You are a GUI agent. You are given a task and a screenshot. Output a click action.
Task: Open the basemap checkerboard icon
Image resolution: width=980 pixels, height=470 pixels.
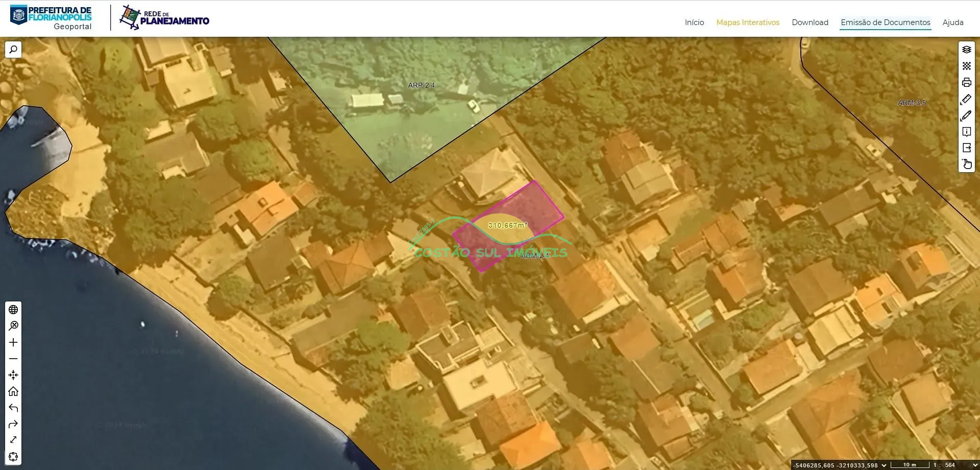coord(967,66)
